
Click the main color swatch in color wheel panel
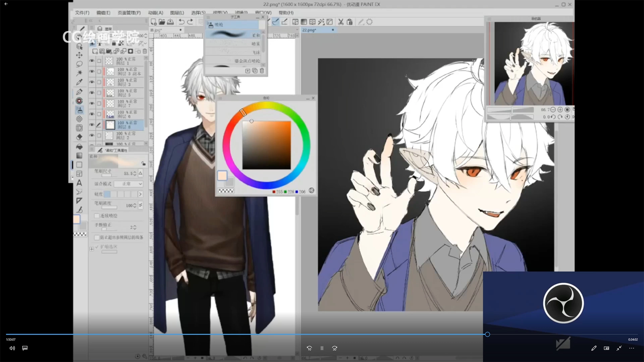point(222,176)
